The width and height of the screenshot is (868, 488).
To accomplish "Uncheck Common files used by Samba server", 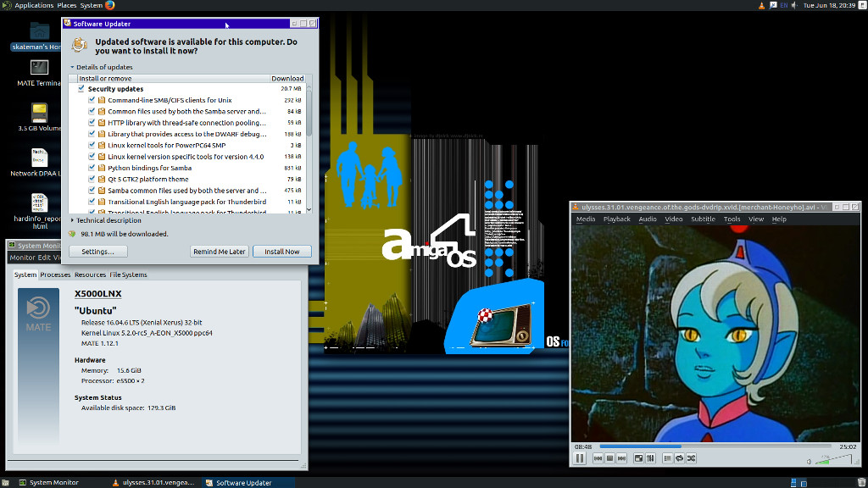I will [92, 111].
